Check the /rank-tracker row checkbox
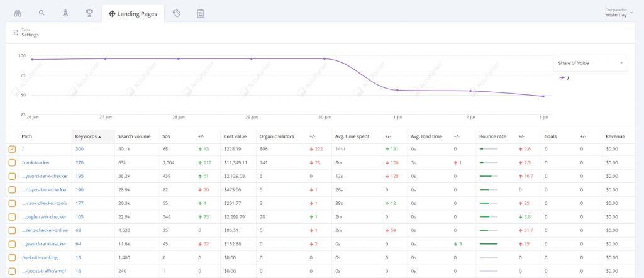Image resolution: width=644 pixels, height=278 pixels. 12,162
